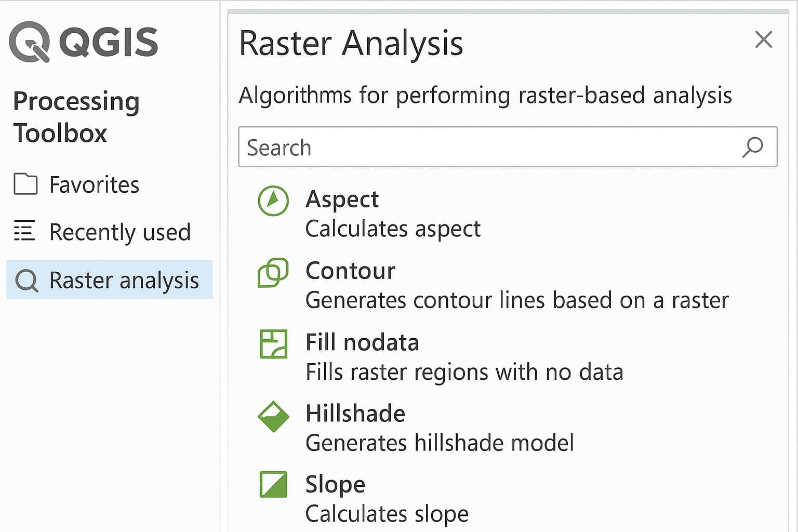The height and width of the screenshot is (532, 798).
Task: Close the Raster Analysis panel
Action: tap(763, 39)
